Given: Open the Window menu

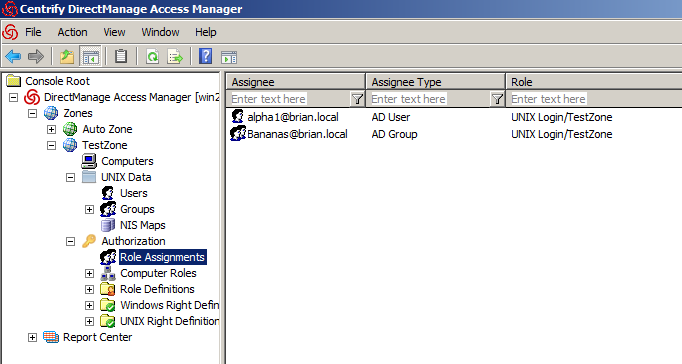Looking at the screenshot, I should point(160,32).
